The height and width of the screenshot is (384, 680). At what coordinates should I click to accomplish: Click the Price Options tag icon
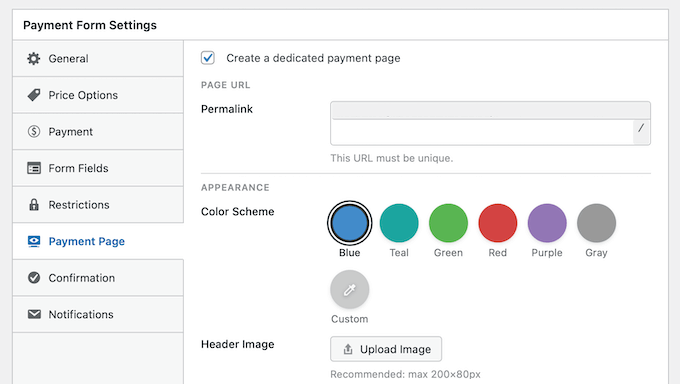coord(34,95)
